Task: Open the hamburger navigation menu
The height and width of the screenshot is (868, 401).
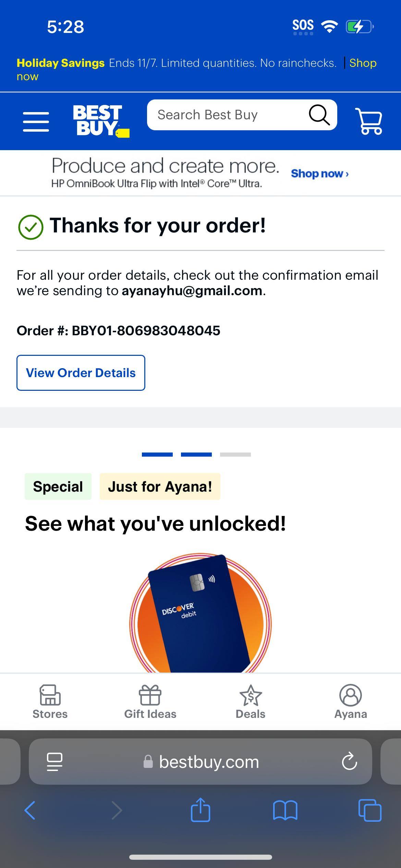Action: [36, 122]
